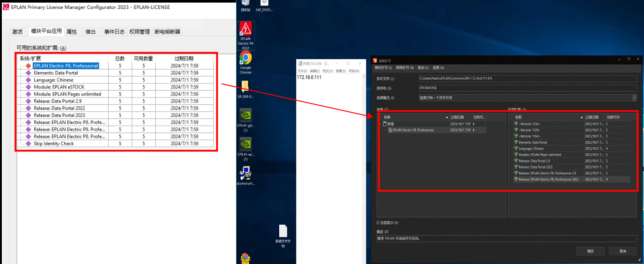644x264 pixels.
Task: Click the purple diamond icon beside Skip Identity Check
Action: point(29,144)
